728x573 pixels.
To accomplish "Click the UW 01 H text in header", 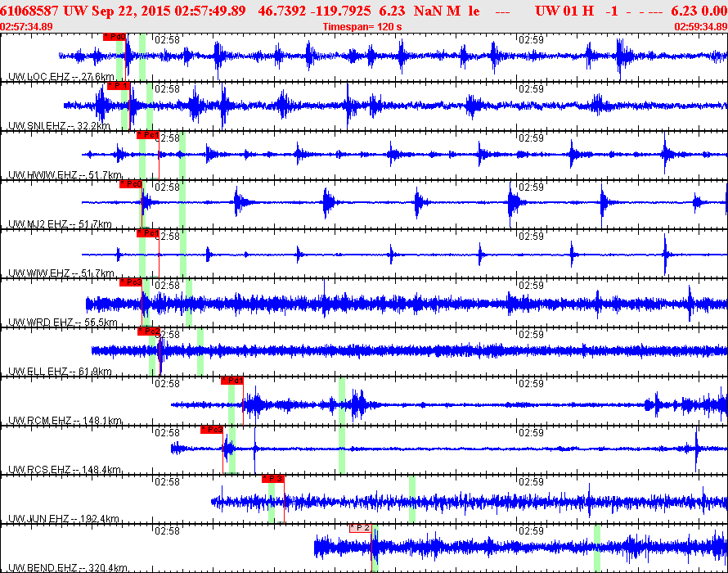I will click(564, 11).
